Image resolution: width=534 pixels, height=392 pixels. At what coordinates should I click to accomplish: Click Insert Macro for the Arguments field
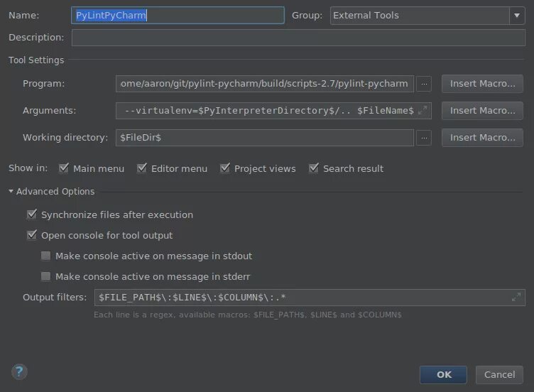pos(482,111)
